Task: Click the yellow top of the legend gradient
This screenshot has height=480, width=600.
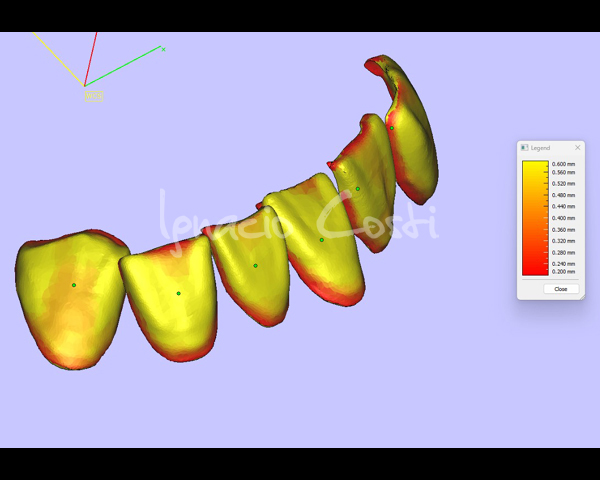Action: click(x=534, y=165)
